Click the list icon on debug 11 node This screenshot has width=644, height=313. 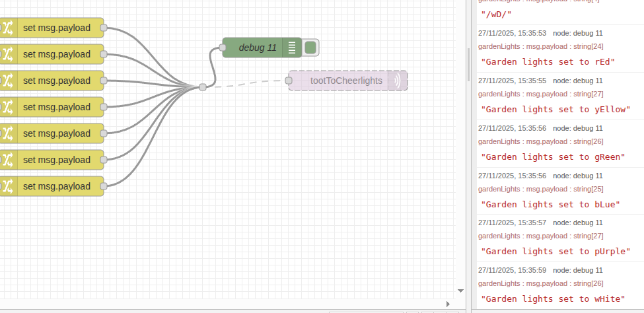coord(291,48)
